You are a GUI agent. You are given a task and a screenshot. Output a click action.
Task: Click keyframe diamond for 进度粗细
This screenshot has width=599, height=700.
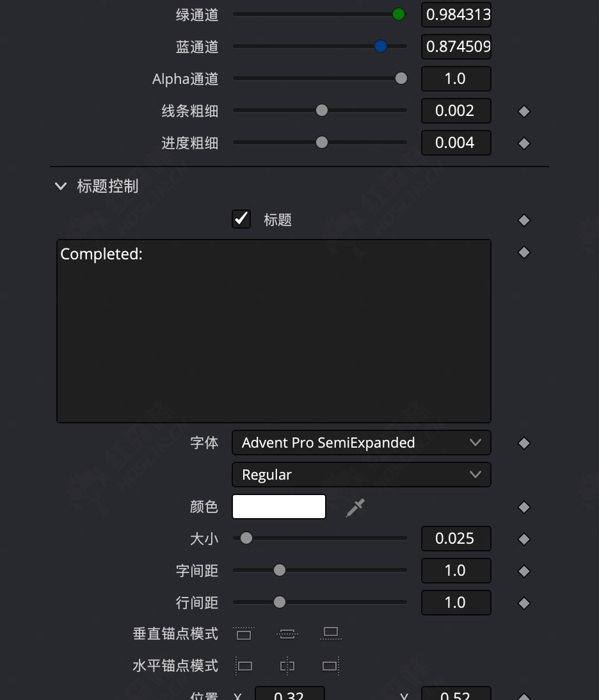[524, 143]
